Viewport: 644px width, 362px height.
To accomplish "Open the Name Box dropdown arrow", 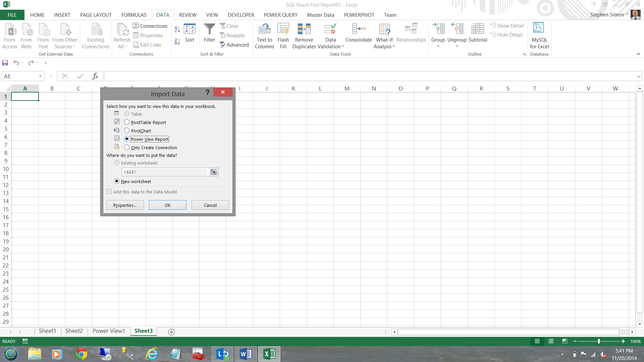I will coord(40,76).
